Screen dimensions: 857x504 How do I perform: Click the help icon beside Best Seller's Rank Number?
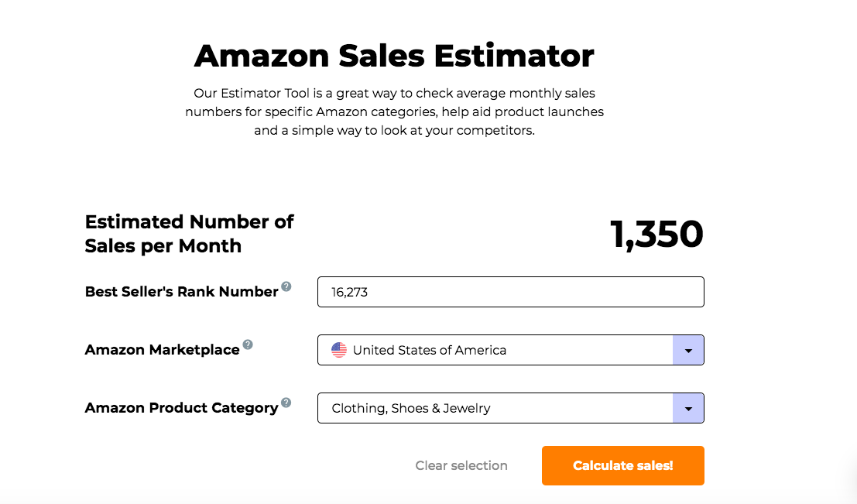pyautogui.click(x=286, y=286)
